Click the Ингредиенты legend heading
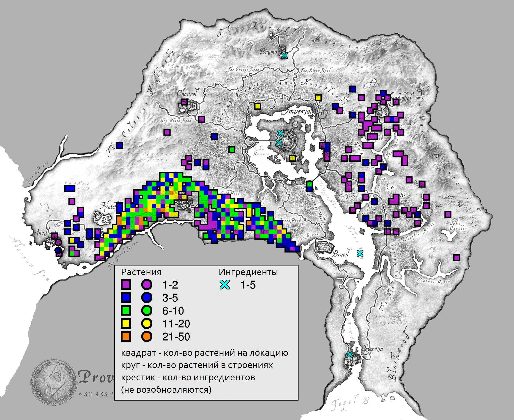 pos(248,272)
